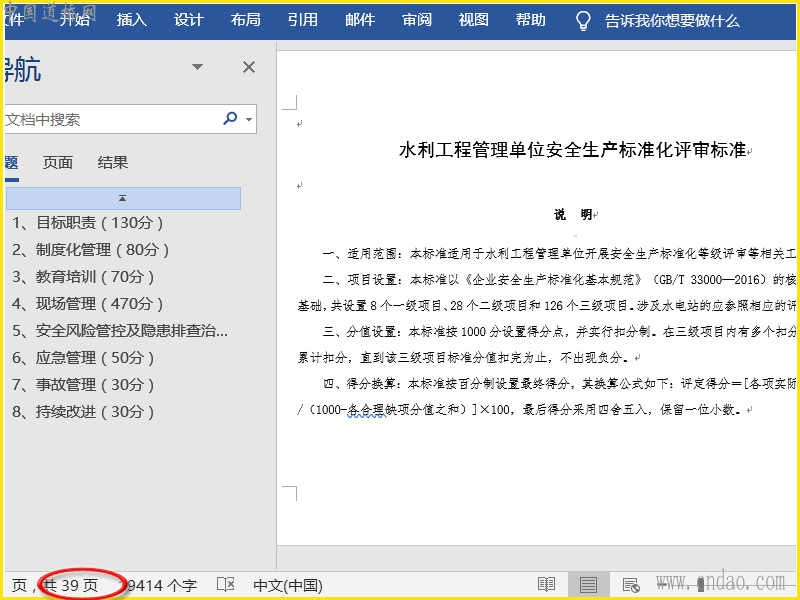Image resolution: width=800 pixels, height=600 pixels.
Task: Switch to the 视图 ribbon tab
Action: [473, 20]
